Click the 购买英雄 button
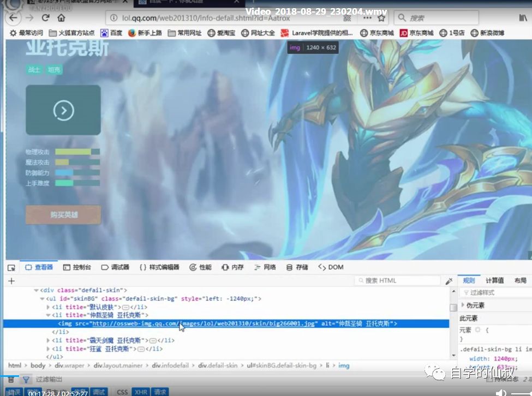 tap(63, 214)
